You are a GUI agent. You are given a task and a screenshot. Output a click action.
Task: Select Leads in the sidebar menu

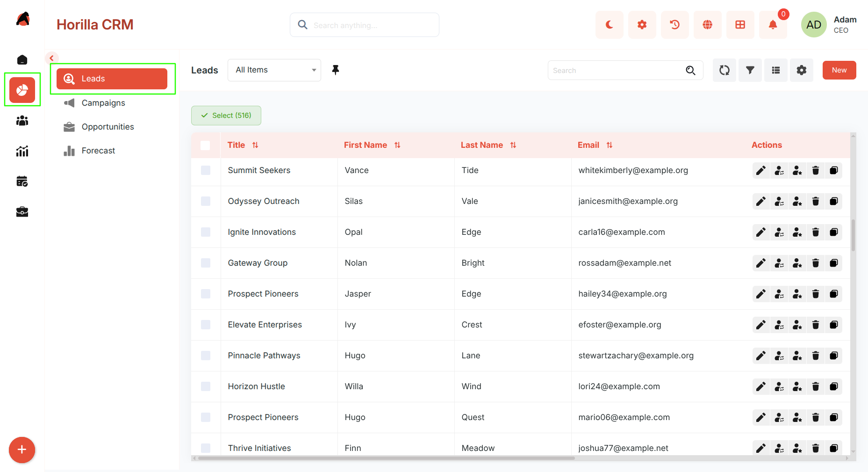tap(112, 79)
